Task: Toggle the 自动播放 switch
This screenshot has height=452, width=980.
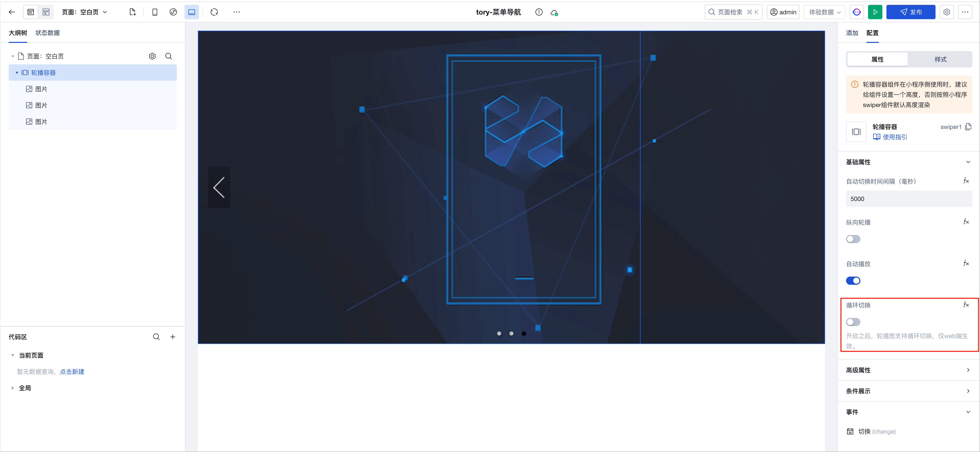Action: (x=853, y=281)
